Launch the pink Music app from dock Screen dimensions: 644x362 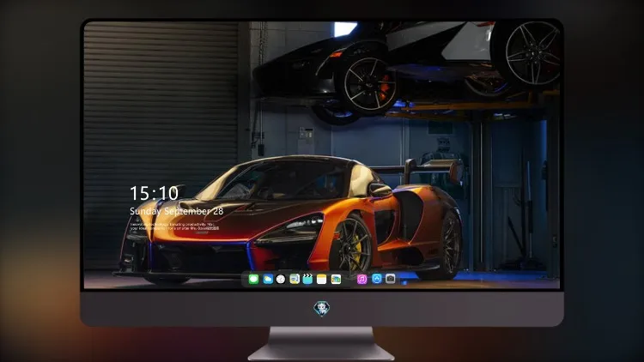[361, 280]
